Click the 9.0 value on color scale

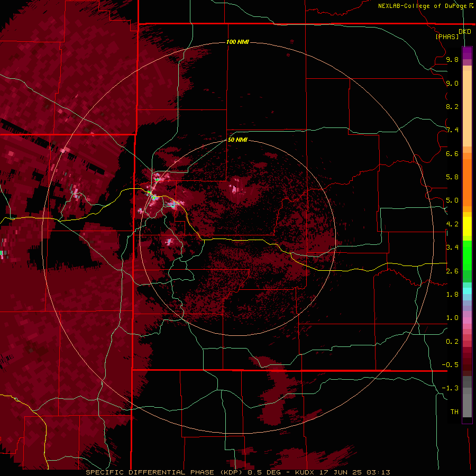(x=452, y=83)
